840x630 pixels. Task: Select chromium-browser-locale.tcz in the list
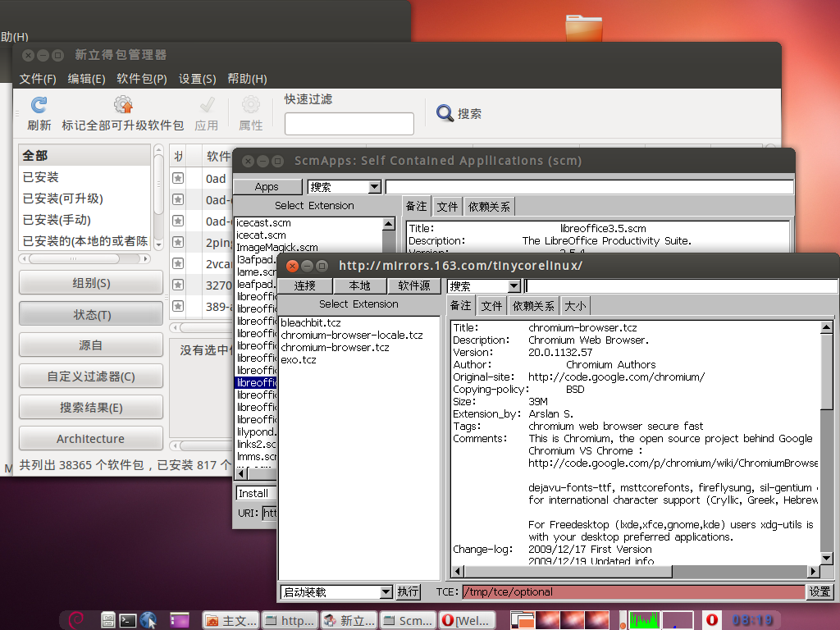352,335
